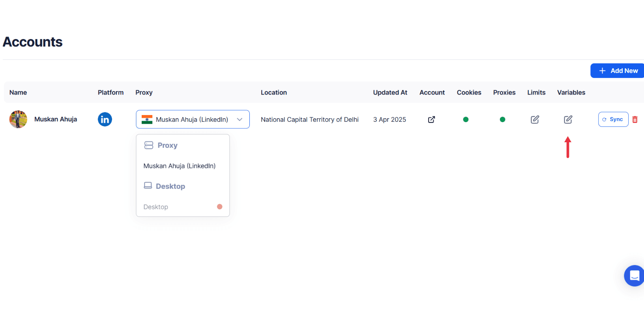Screen dimensions: 644x316
Task: Click the LinkedIn platform icon
Action: click(x=105, y=119)
